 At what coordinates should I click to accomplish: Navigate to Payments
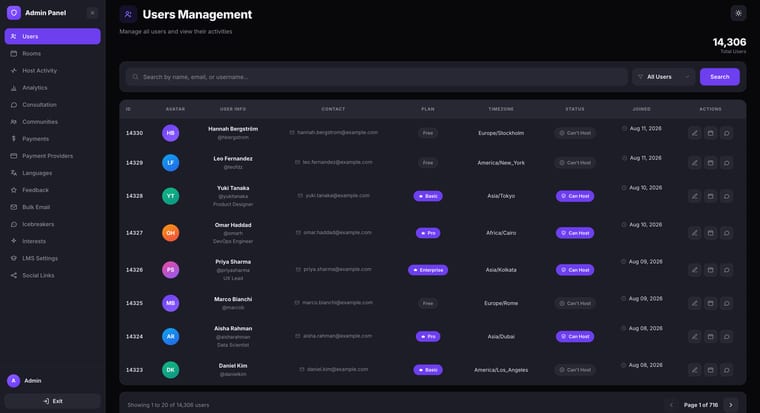[x=52, y=139]
